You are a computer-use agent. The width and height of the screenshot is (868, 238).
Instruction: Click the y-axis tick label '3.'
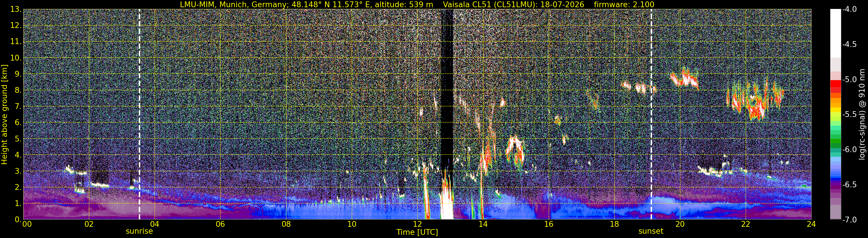(18, 171)
